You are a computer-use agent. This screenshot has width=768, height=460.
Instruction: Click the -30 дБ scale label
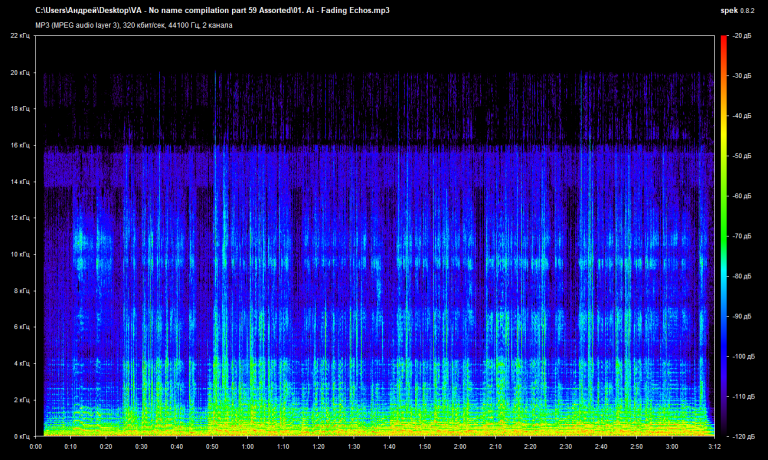tap(742, 76)
